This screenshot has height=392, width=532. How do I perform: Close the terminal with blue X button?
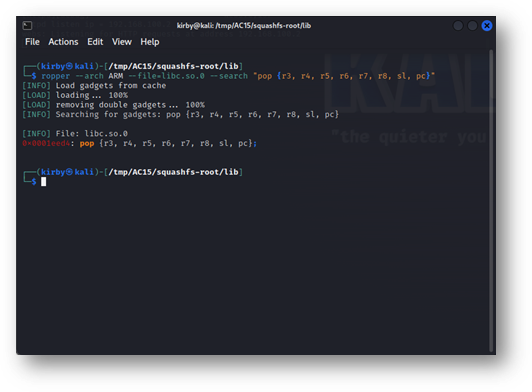pyautogui.click(x=487, y=25)
